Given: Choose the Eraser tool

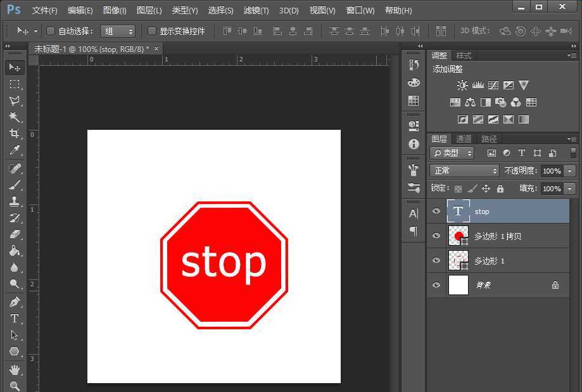Looking at the screenshot, I should [x=14, y=234].
